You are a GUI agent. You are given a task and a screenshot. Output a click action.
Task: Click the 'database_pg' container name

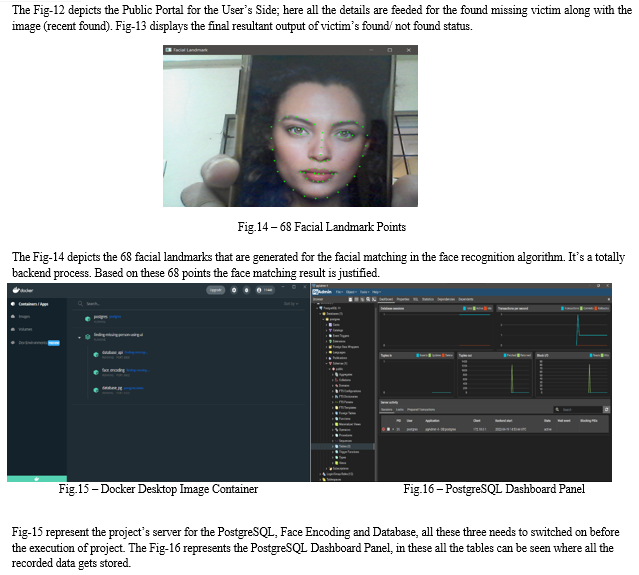[x=112, y=388]
